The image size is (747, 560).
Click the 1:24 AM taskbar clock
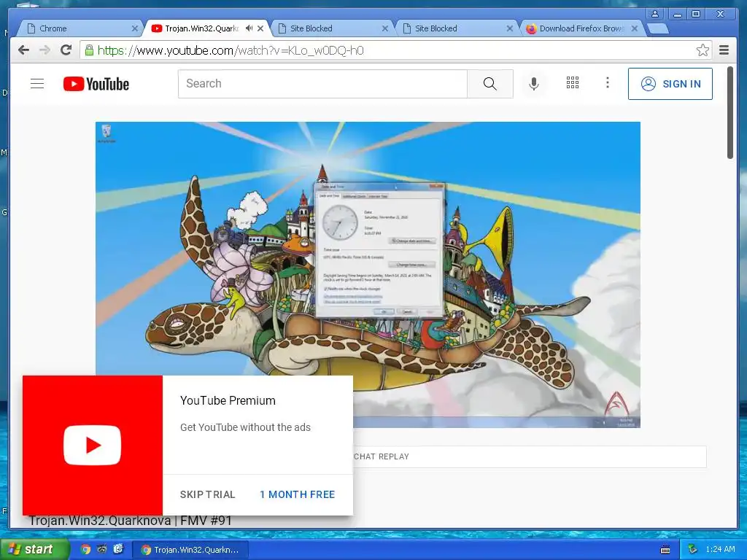point(720,550)
